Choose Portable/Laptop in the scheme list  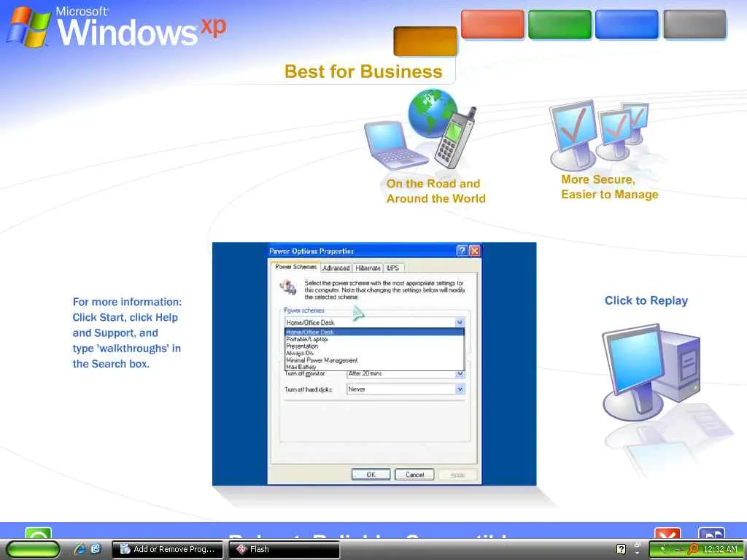pyautogui.click(x=374, y=339)
